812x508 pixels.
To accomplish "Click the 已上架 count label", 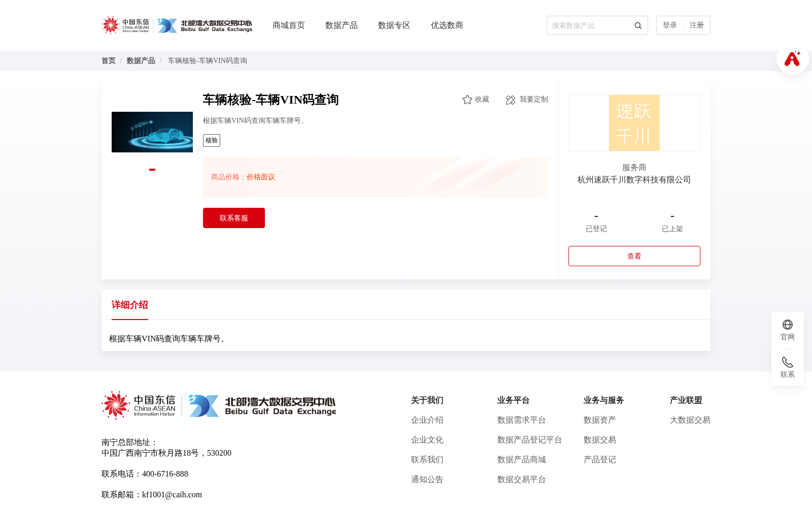I will point(672,229).
